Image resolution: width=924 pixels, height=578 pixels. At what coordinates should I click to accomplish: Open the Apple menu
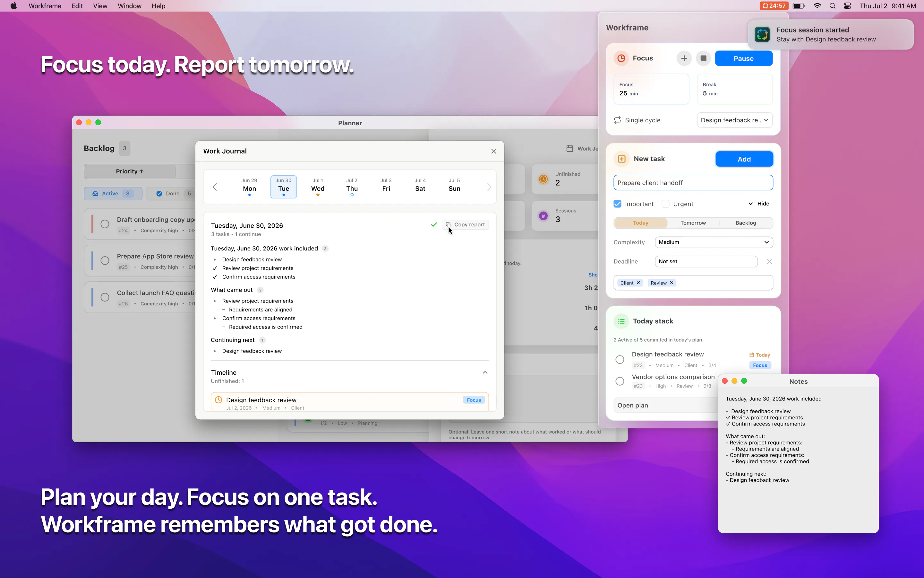(14, 6)
